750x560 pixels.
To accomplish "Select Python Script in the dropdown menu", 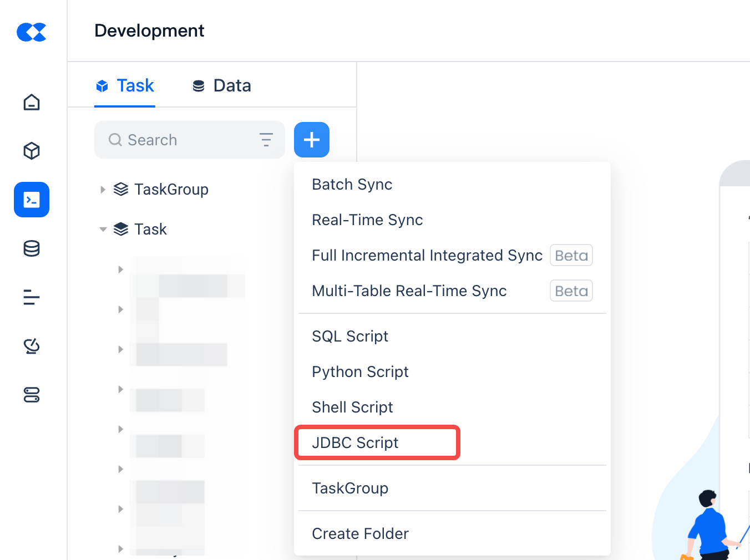I will point(360,371).
